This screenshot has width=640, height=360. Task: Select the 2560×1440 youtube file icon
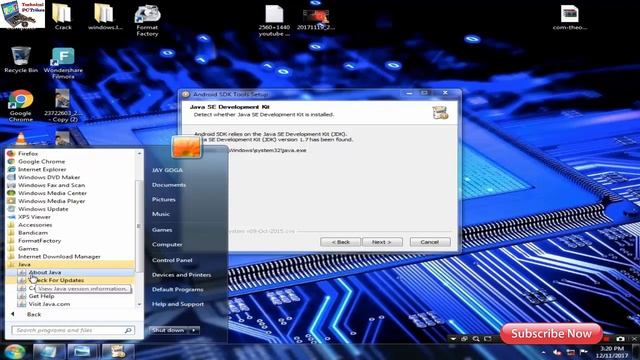(274, 20)
